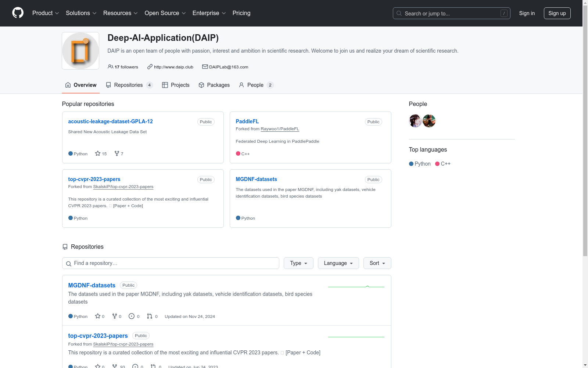Viewport: 588px width, 368px height.
Task: Open the Language filter dropdown
Action: point(338,263)
